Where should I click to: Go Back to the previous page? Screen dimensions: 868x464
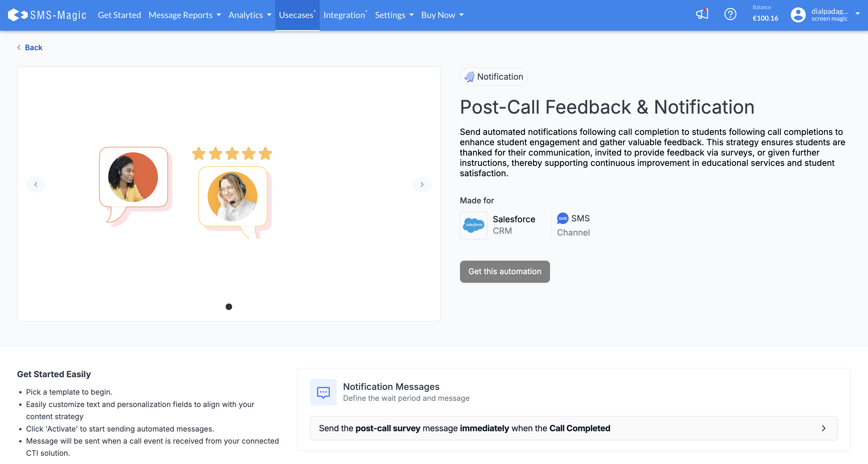pos(33,48)
